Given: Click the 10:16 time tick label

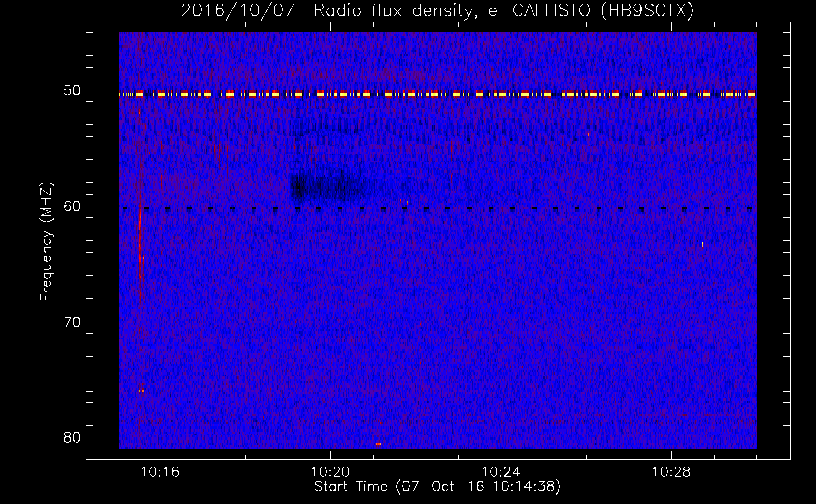Looking at the screenshot, I should (160, 472).
